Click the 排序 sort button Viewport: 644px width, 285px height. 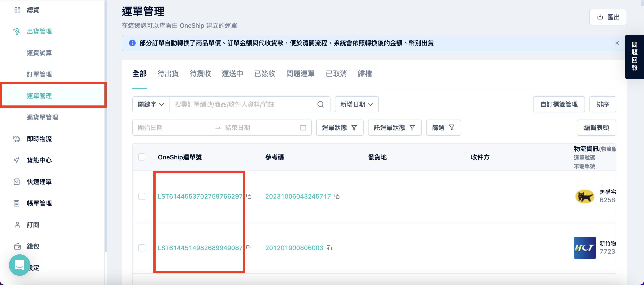(x=602, y=104)
